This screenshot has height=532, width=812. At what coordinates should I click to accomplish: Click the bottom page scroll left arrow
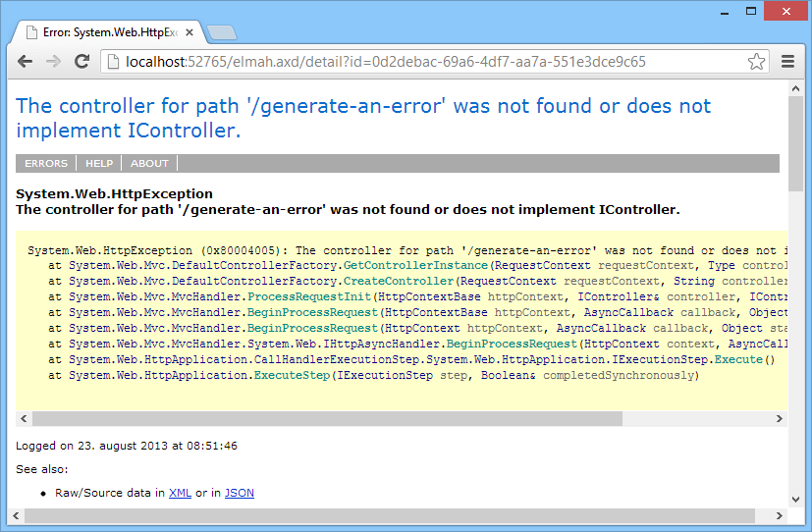pyautogui.click(x=16, y=515)
